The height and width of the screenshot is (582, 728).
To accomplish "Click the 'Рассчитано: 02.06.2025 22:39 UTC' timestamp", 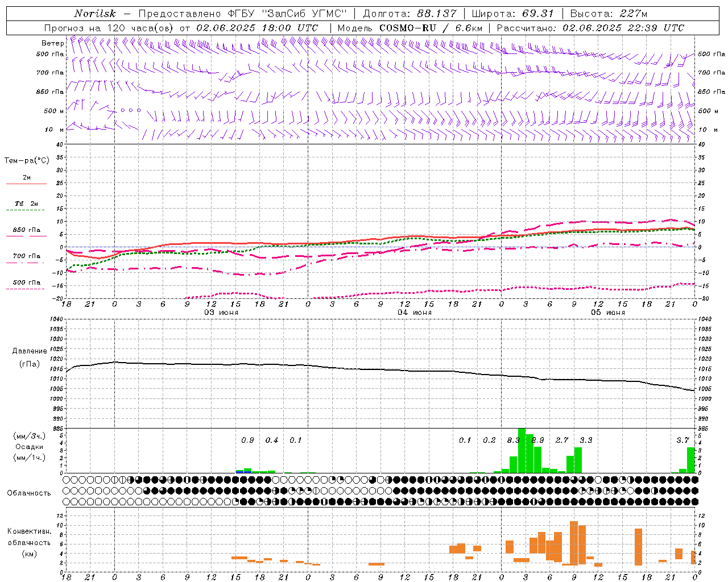I will point(590,28).
